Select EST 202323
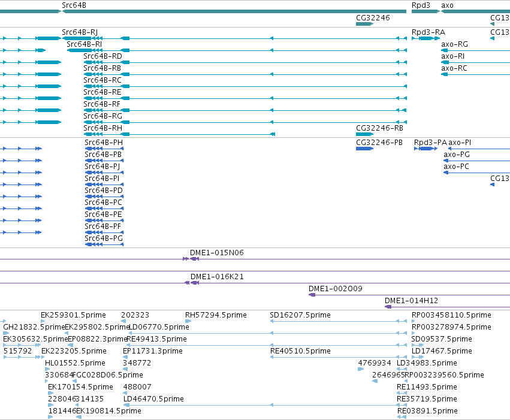The width and height of the screenshot is (510, 420). click(x=135, y=315)
